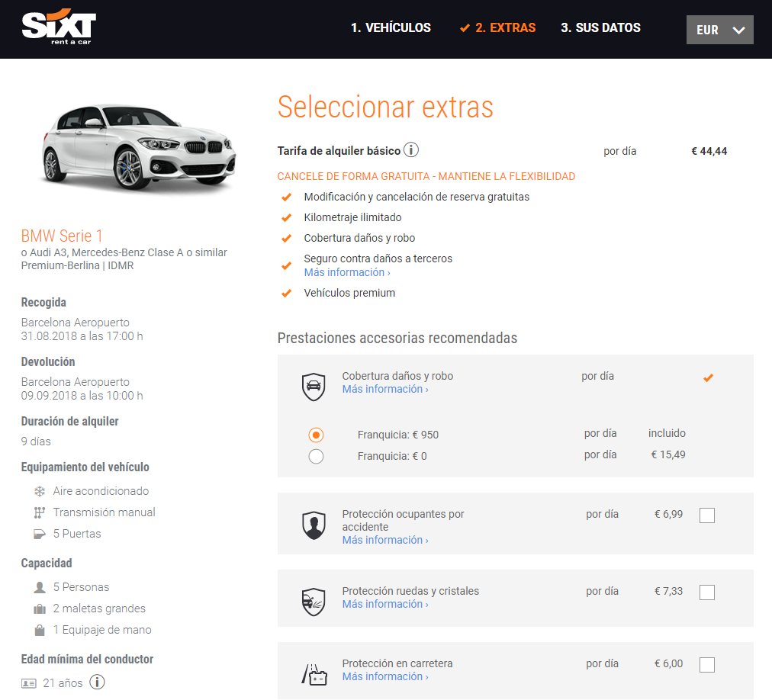This screenshot has height=700, width=772.
Task: Enable Protección ruedas y cristales checkbox
Action: (x=707, y=592)
